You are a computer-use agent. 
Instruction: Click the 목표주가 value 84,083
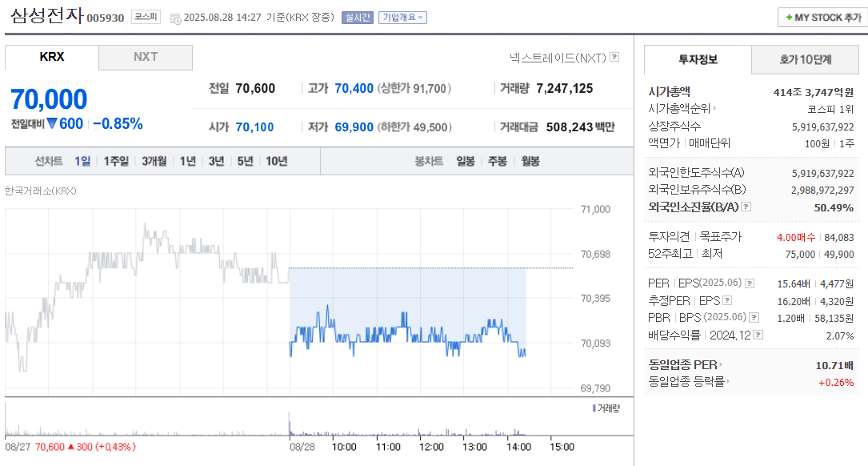839,237
